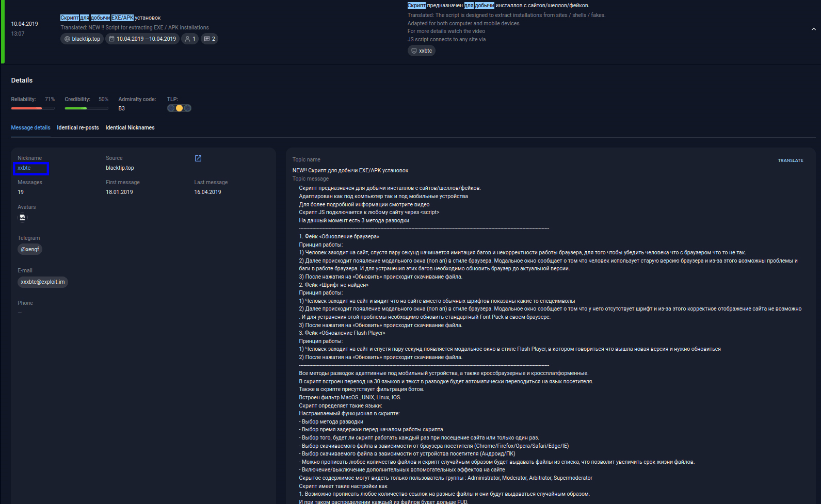Screen dimensions: 821x504
Task: Click the Details heading
Action: click(22, 80)
